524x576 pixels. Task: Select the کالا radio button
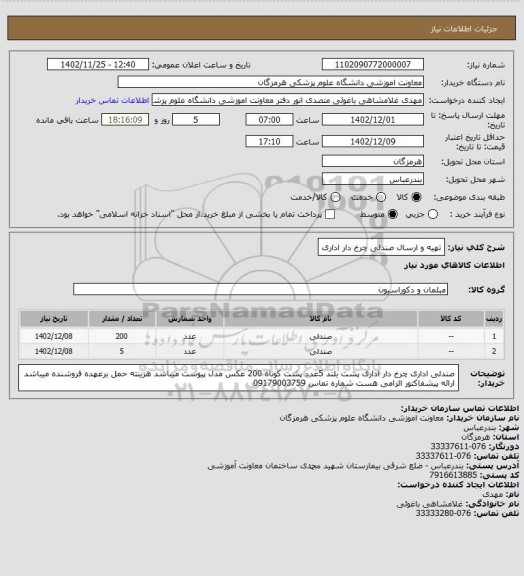coord(416,197)
